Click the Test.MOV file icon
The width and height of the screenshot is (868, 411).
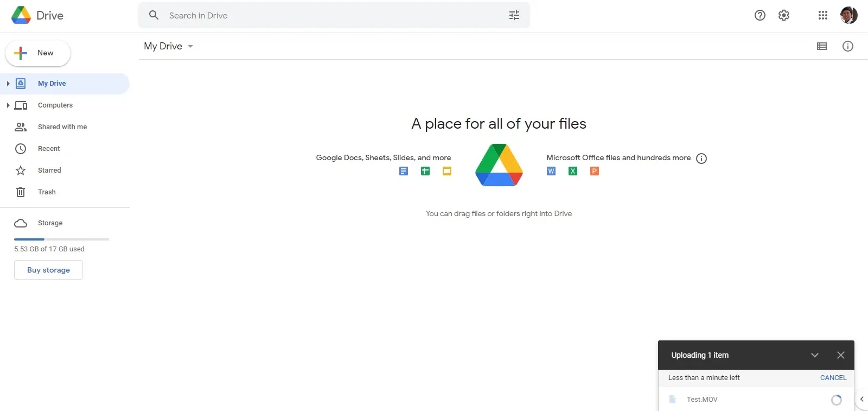[x=673, y=399]
